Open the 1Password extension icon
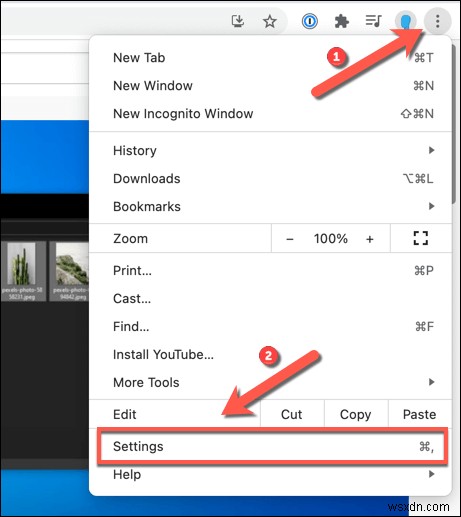Viewport: 461px width, 517px height. pos(309,22)
